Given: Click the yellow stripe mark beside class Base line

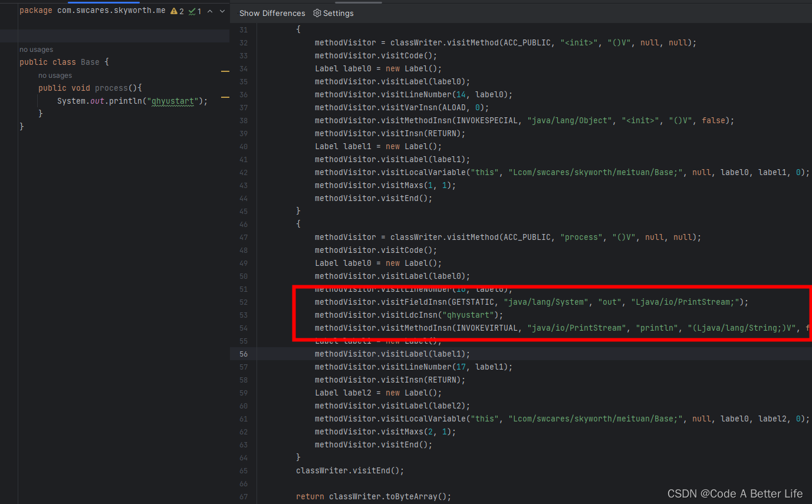Looking at the screenshot, I should (225, 71).
